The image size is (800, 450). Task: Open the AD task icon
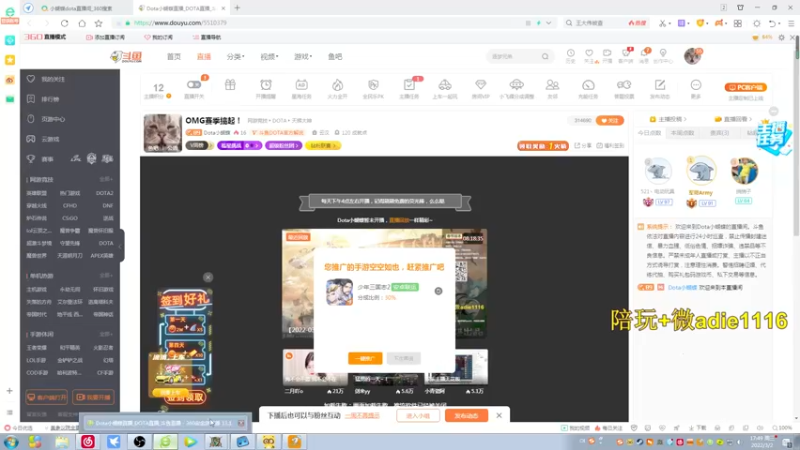point(302,85)
